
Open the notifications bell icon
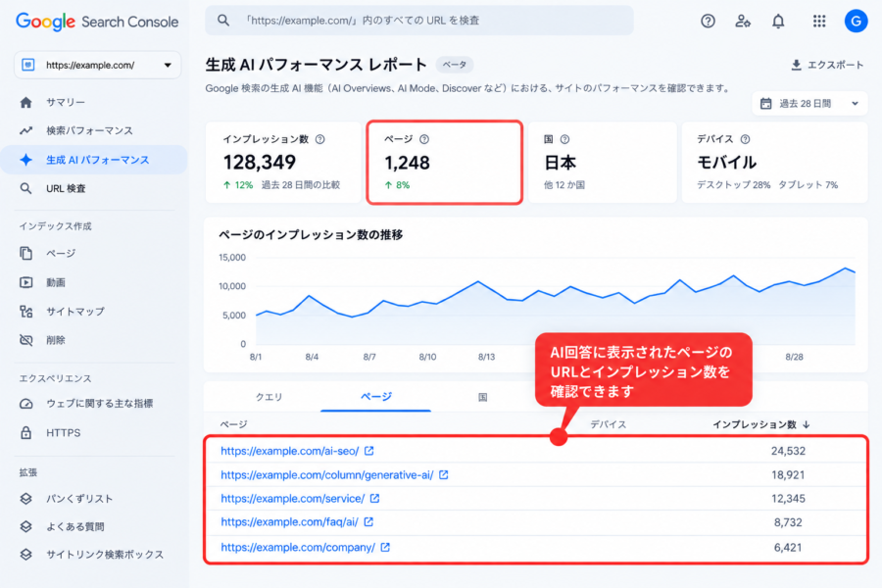[x=778, y=22]
